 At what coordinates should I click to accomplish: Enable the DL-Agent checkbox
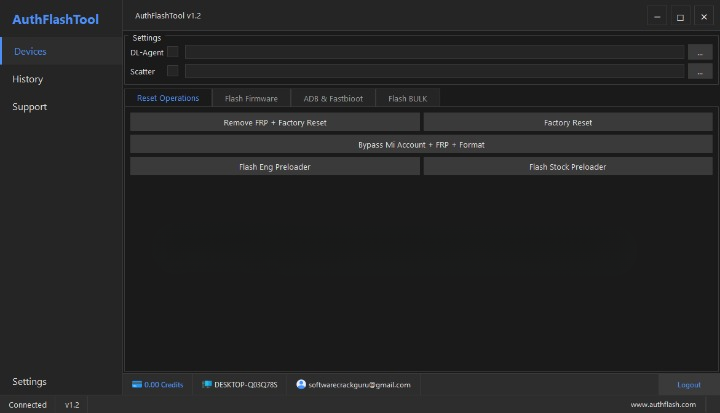[x=173, y=52]
